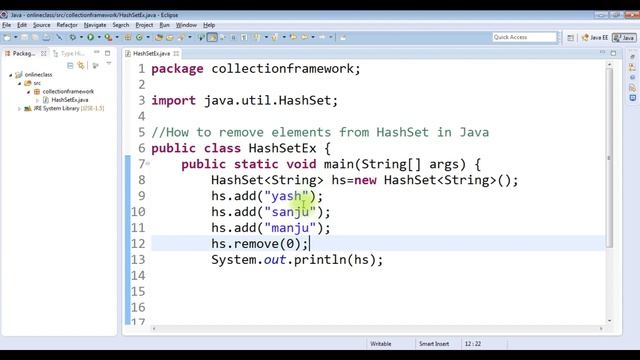This screenshot has width=640, height=360.
Task: Click the editor vertical scrollbar thumb
Action: (x=609, y=158)
